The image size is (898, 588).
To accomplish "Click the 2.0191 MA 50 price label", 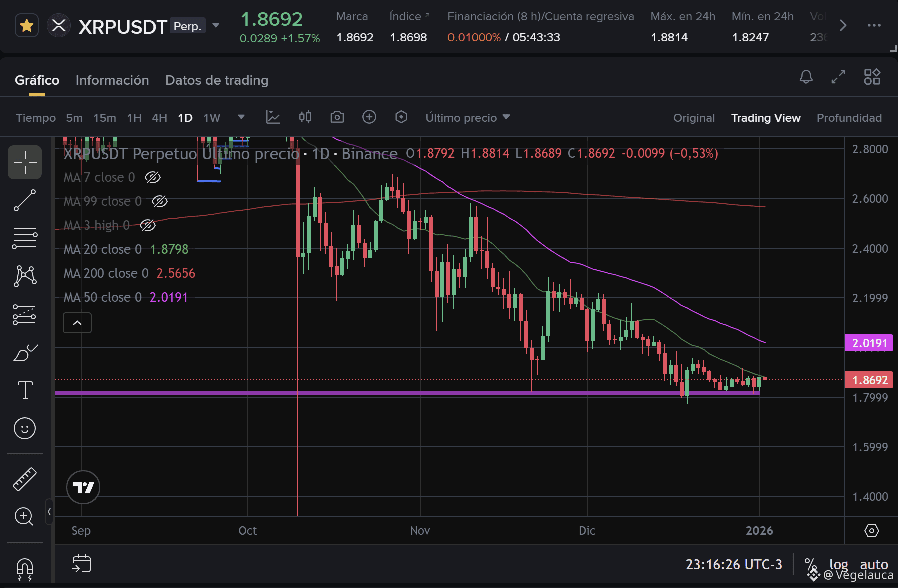I will tap(869, 343).
